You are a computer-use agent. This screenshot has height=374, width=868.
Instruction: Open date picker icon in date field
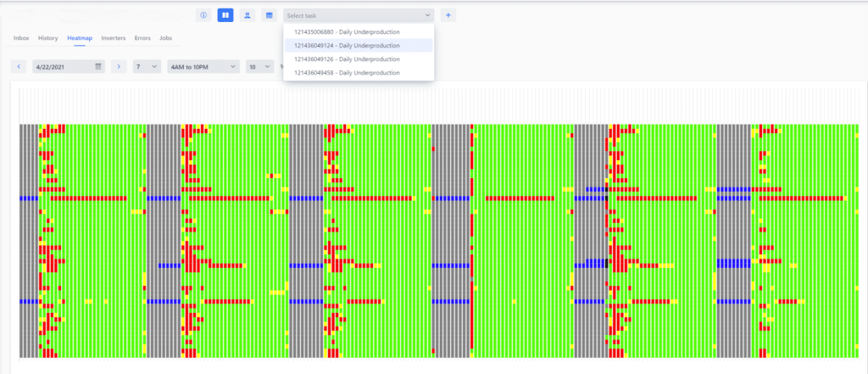tap(98, 66)
